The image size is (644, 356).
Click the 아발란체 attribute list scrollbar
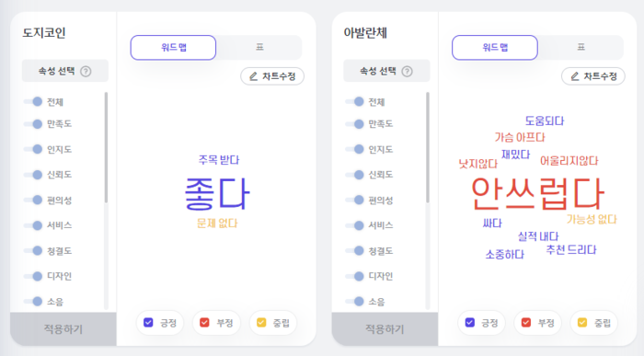[428, 148]
